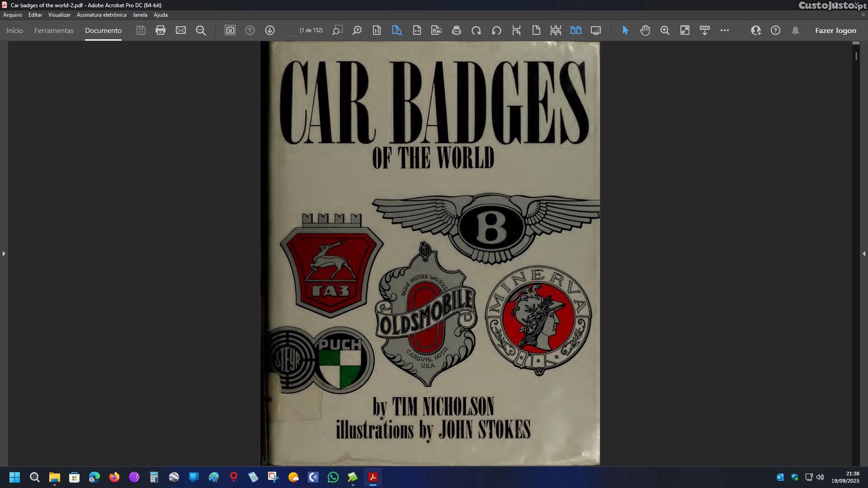The width and height of the screenshot is (868, 488).
Task: Rotate the page clockwise
Action: (x=476, y=30)
